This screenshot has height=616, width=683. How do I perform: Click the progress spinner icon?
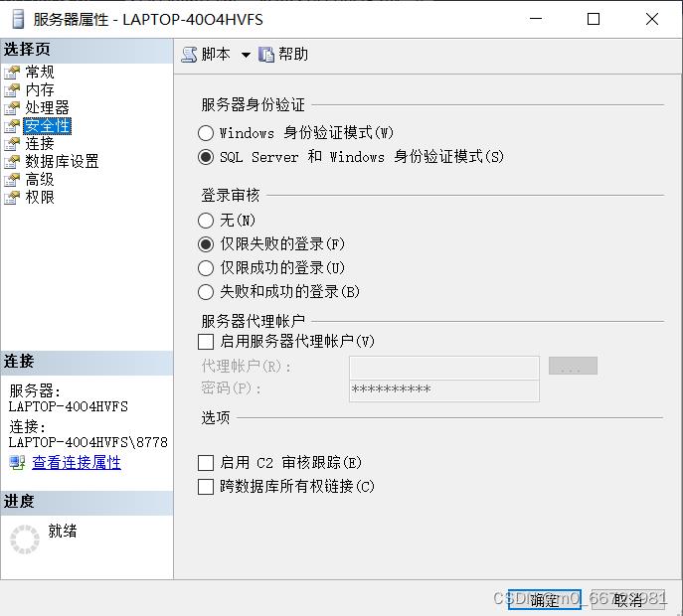coord(25,539)
